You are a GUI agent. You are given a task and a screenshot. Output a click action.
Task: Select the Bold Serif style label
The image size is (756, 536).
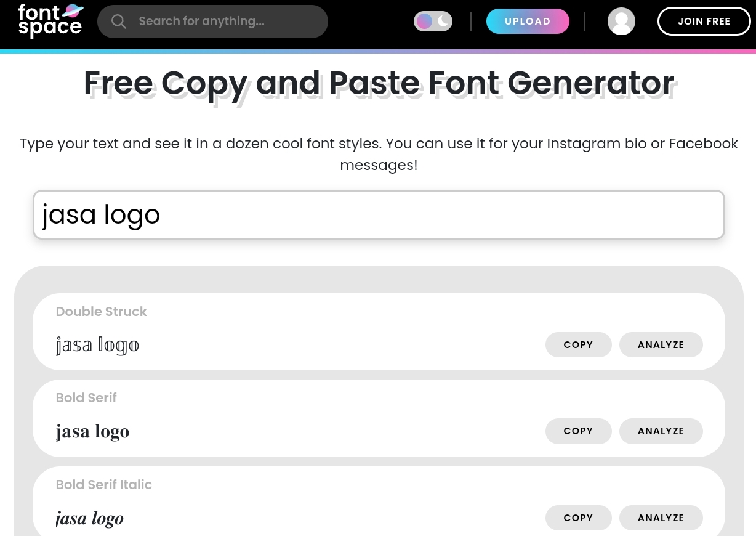pyautogui.click(x=86, y=397)
